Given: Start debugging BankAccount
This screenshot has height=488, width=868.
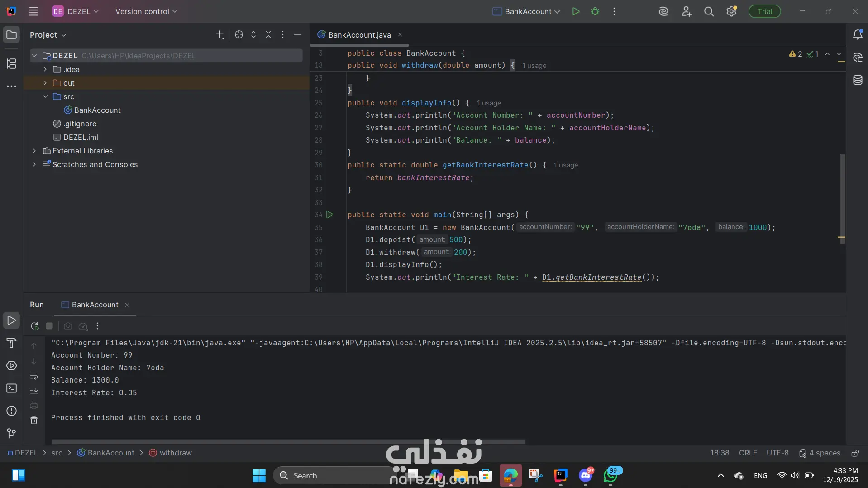Looking at the screenshot, I should coord(595,11).
